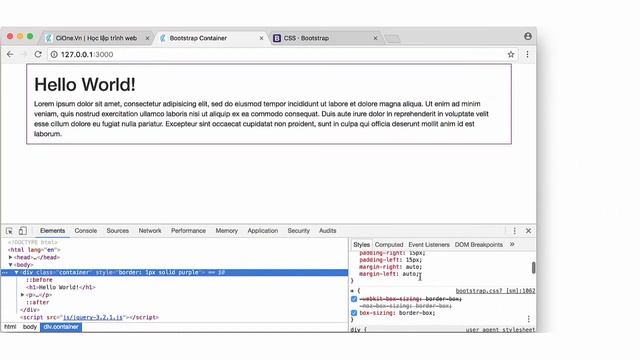Open the jquery-3.2.1.js script link
This screenshot has height=360, width=640.
92,317
